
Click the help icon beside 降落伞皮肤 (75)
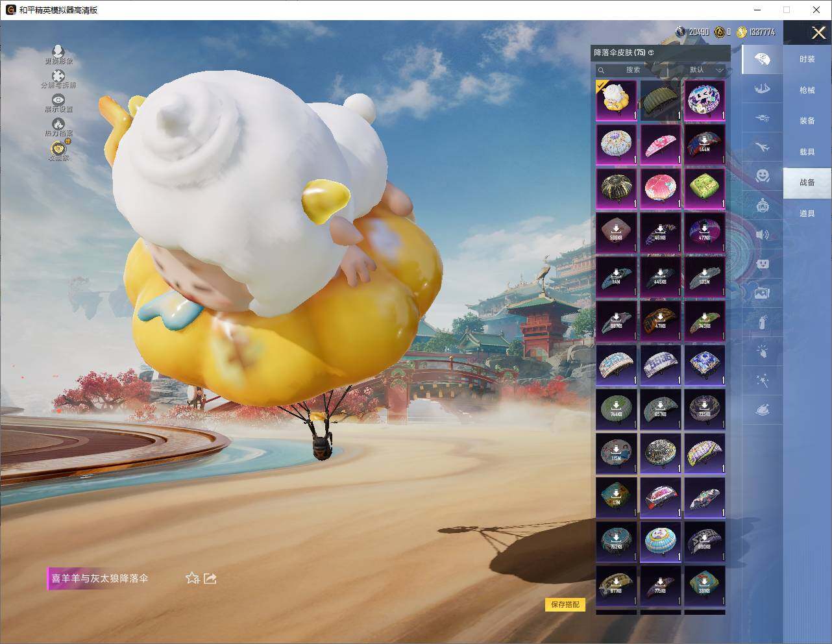click(x=651, y=53)
